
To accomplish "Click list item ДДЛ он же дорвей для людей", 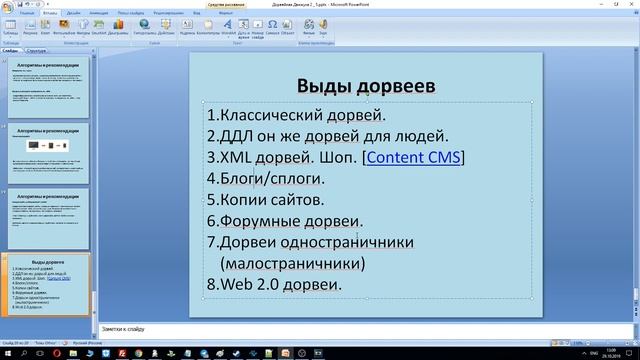I will [x=327, y=136].
